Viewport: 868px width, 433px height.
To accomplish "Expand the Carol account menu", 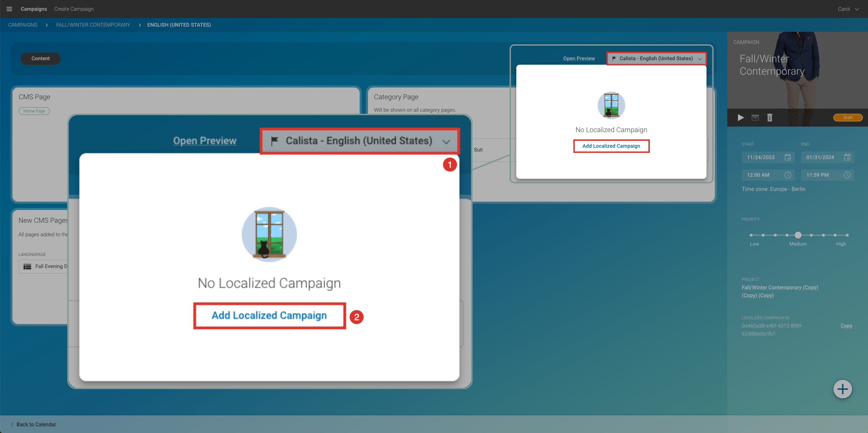I will (x=848, y=9).
